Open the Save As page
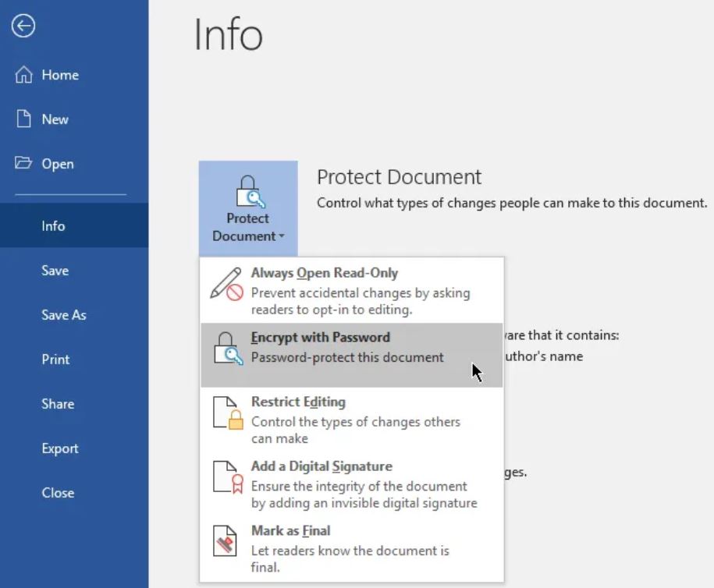The height and width of the screenshot is (588, 714). [63, 315]
